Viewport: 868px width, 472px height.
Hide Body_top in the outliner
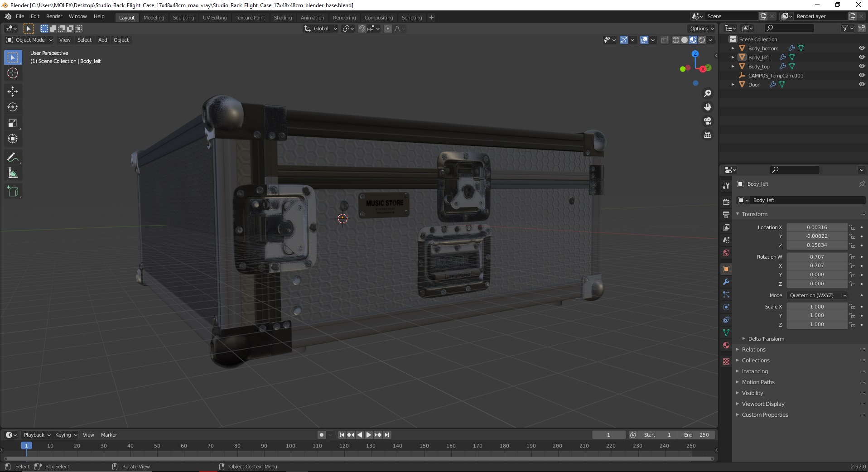point(861,66)
